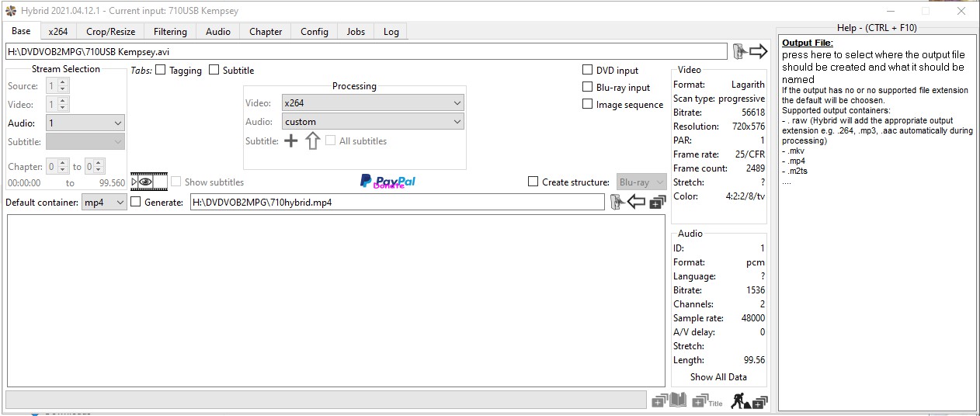Open the Default container mp4 dropdown

[104, 202]
